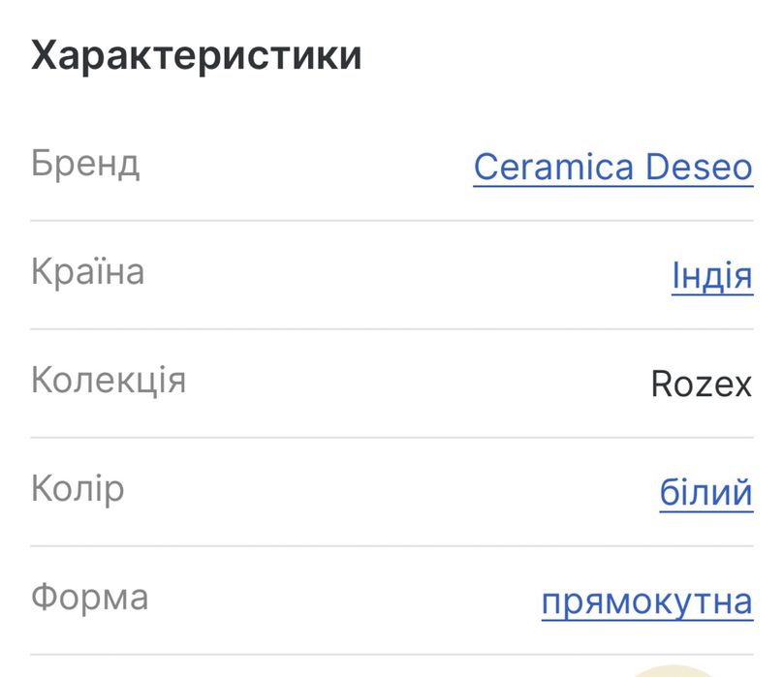The image size is (784, 677).
Task: Click the Країна label
Action: click(87, 272)
